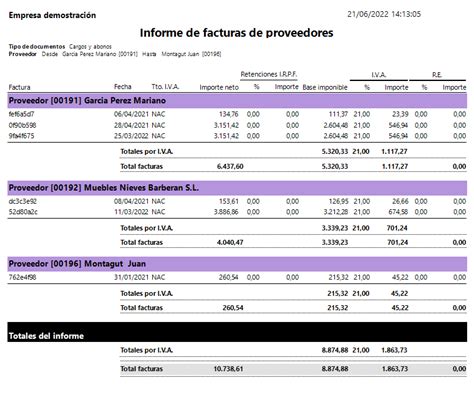Click the 'Retenciones I.R.P.F.' column group header
The image size is (474, 393).
pos(269,74)
